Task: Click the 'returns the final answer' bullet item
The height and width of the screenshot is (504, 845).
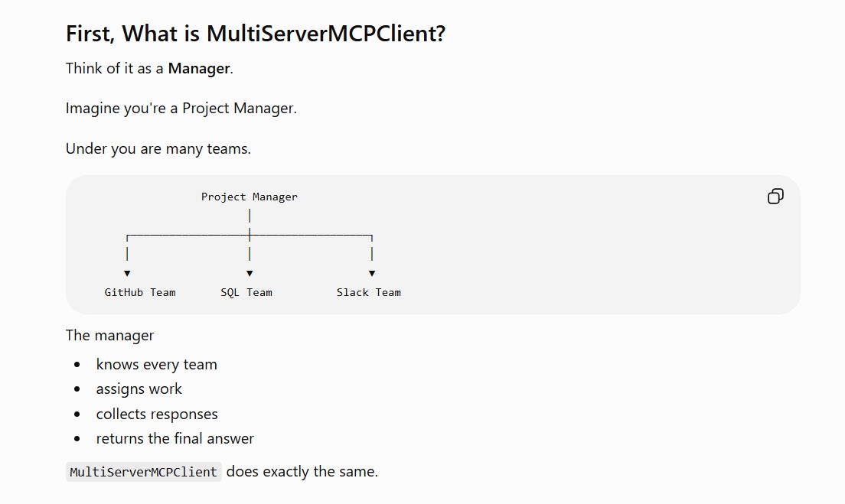Action: coord(175,438)
